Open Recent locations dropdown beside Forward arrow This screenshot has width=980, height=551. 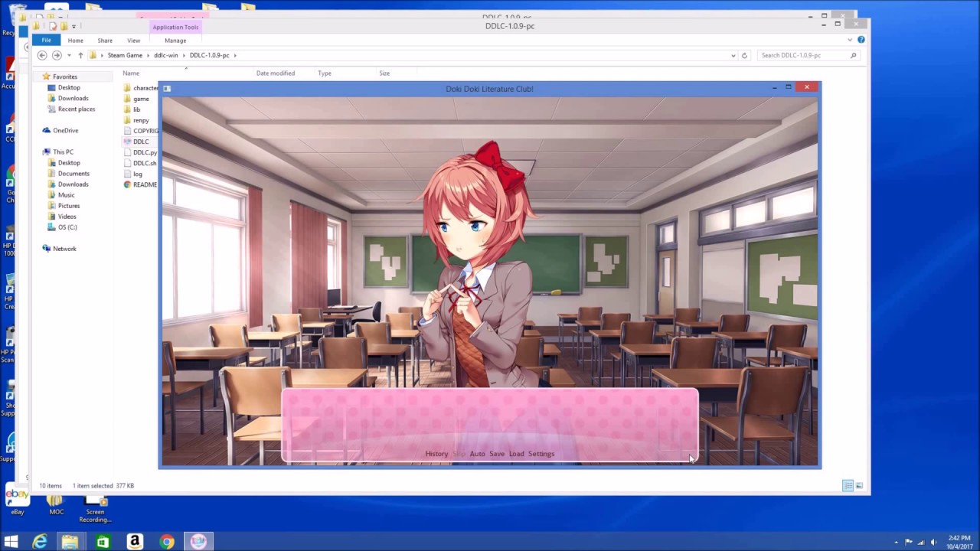(x=69, y=55)
